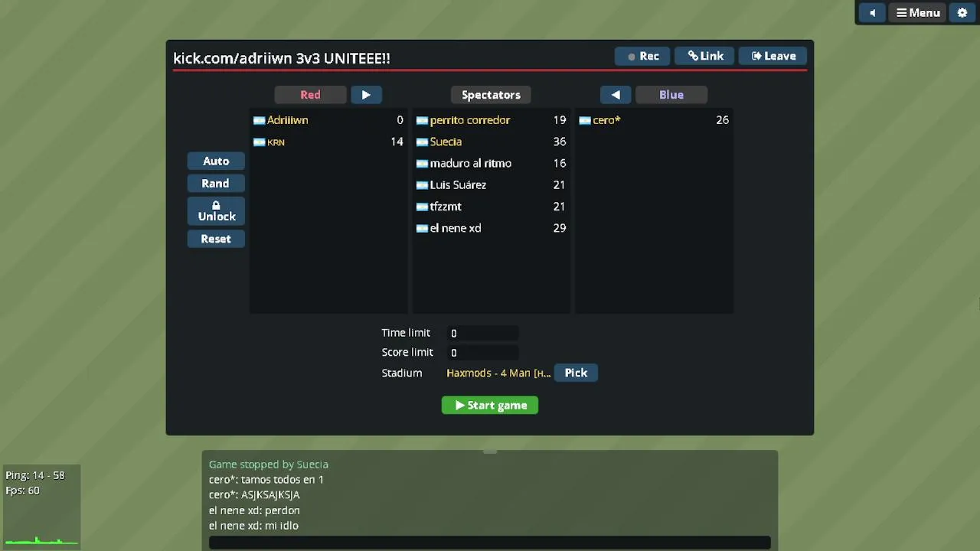Start the game

tap(490, 405)
